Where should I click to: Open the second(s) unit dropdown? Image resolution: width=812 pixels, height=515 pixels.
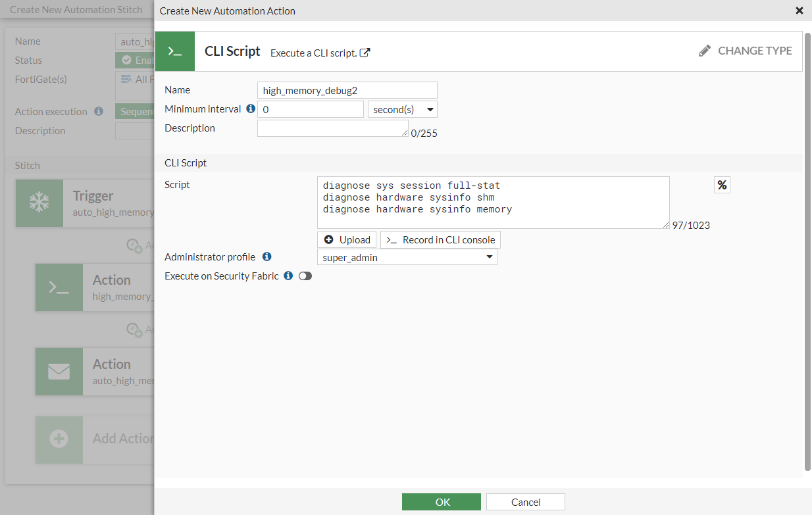pyautogui.click(x=402, y=109)
